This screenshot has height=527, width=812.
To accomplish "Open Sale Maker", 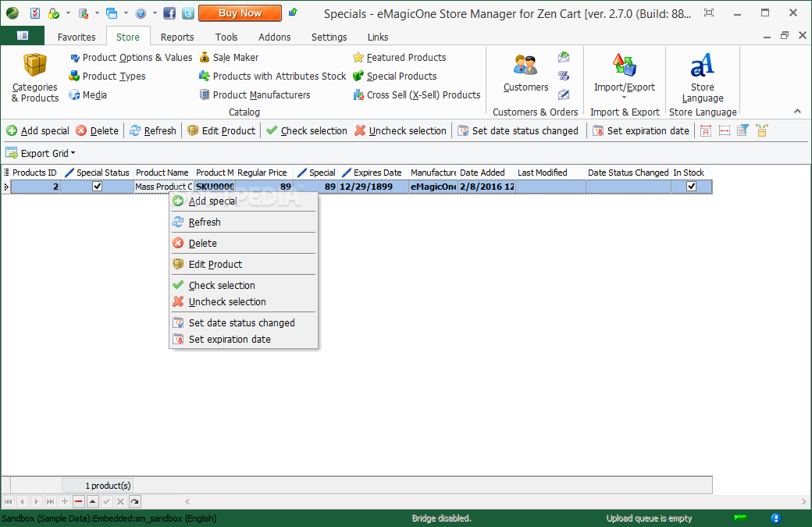I will pos(229,58).
